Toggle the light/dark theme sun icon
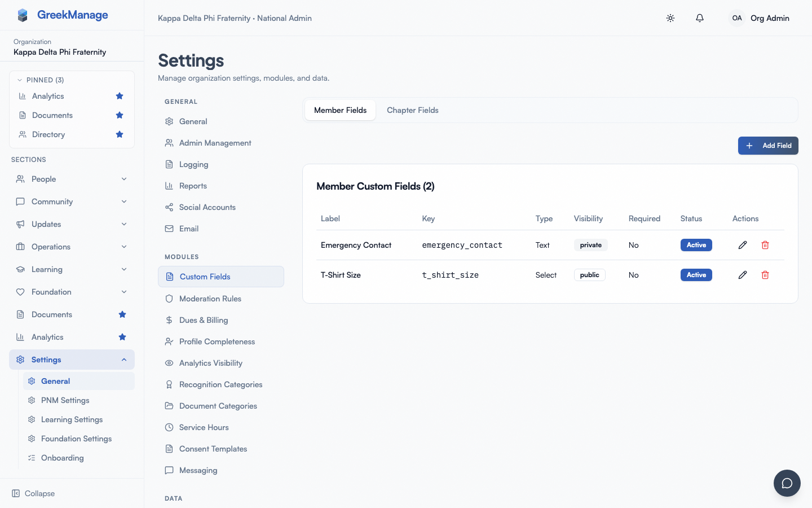Screen dimensions: 812x508 [x=670, y=18]
